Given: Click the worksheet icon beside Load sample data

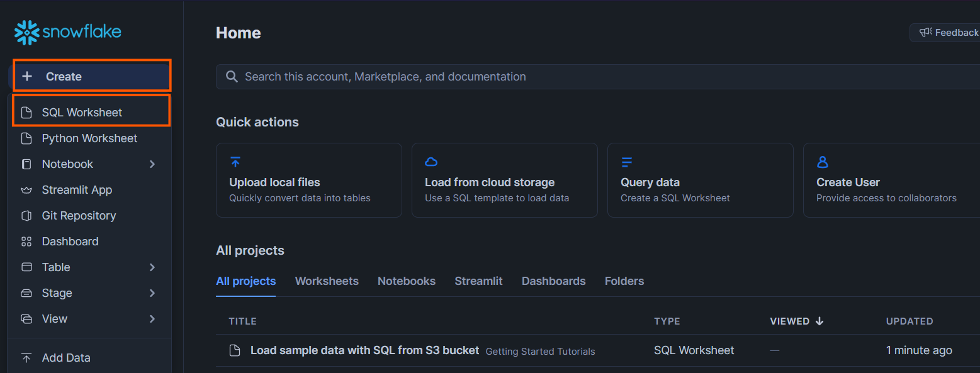Looking at the screenshot, I should pyautogui.click(x=235, y=351).
